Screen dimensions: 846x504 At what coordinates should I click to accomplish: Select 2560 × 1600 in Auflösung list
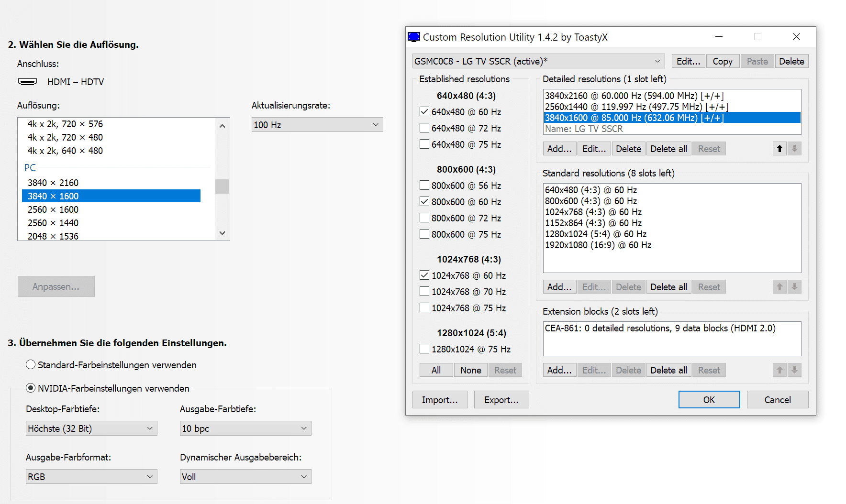[111, 209]
